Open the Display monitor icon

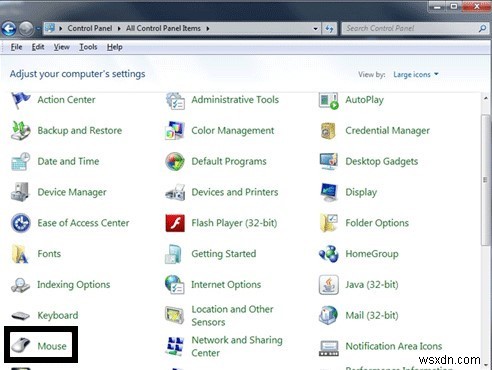(329, 192)
